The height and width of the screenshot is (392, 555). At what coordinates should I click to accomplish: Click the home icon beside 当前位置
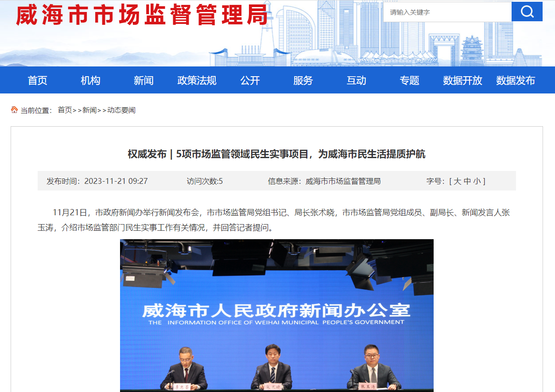[15, 110]
